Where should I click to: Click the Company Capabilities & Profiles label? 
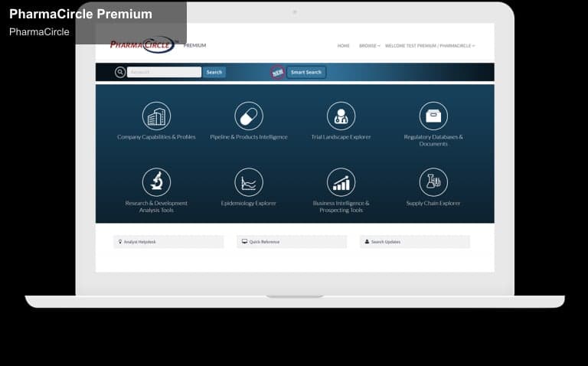point(156,137)
